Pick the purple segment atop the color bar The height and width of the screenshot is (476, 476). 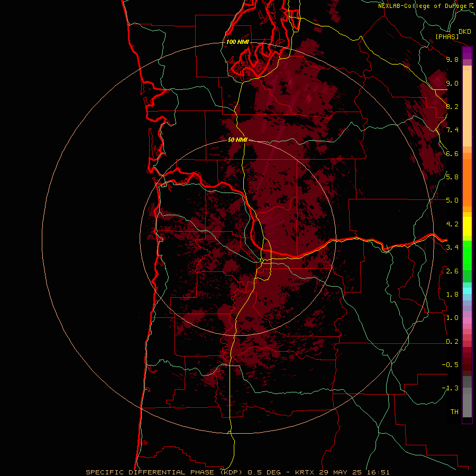(x=467, y=53)
